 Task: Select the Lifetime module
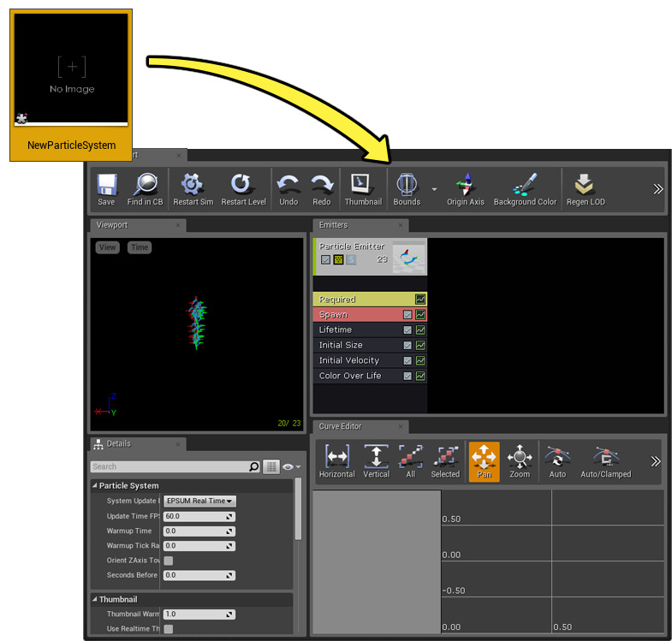[x=370, y=330]
